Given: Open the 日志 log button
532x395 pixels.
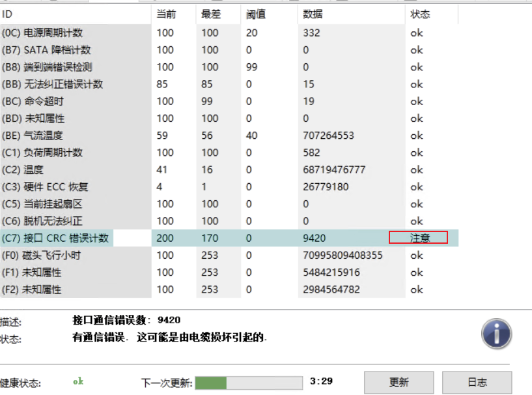Looking at the screenshot, I should coord(477,383).
